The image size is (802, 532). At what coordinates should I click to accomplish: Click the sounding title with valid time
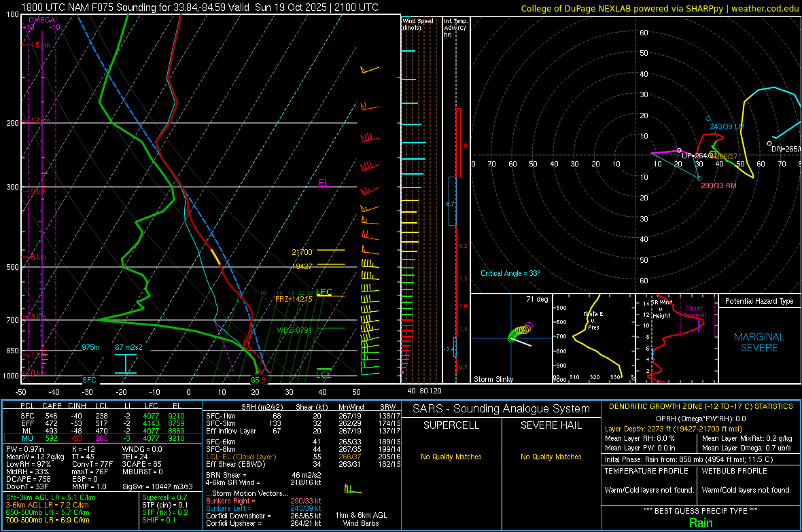(x=200, y=7)
